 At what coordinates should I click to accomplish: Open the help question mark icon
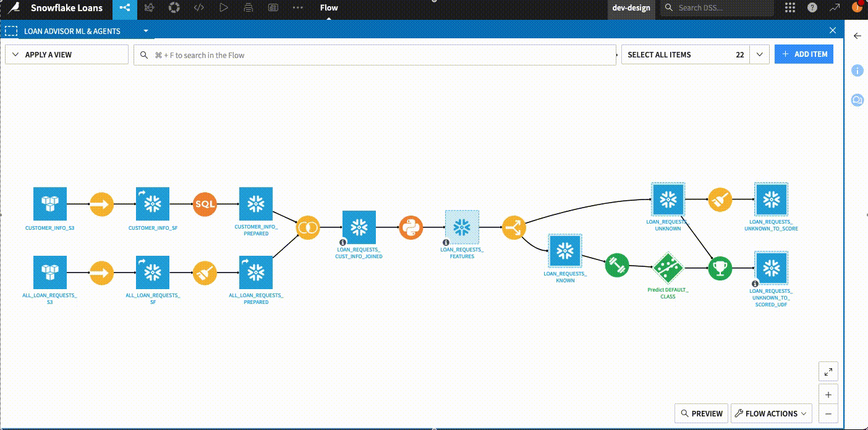coord(812,8)
